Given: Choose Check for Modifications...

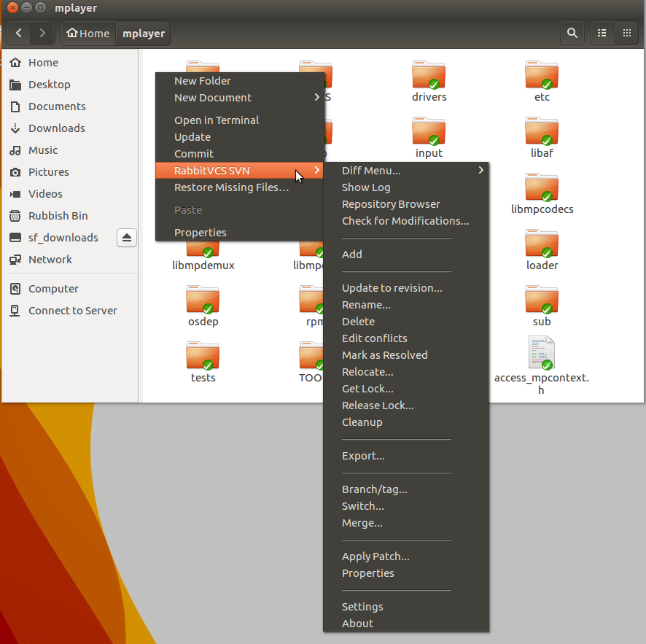Looking at the screenshot, I should pos(406,221).
